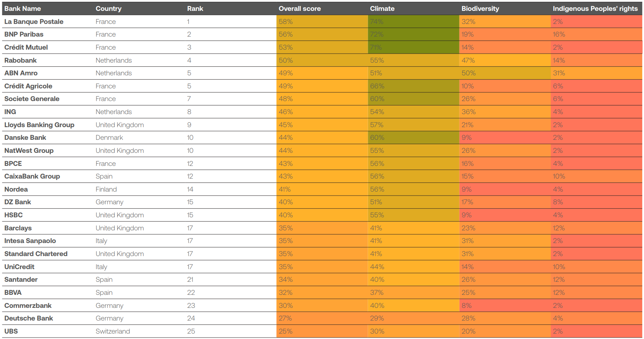
Task: Click the Switzerland country cell
Action: [113, 331]
